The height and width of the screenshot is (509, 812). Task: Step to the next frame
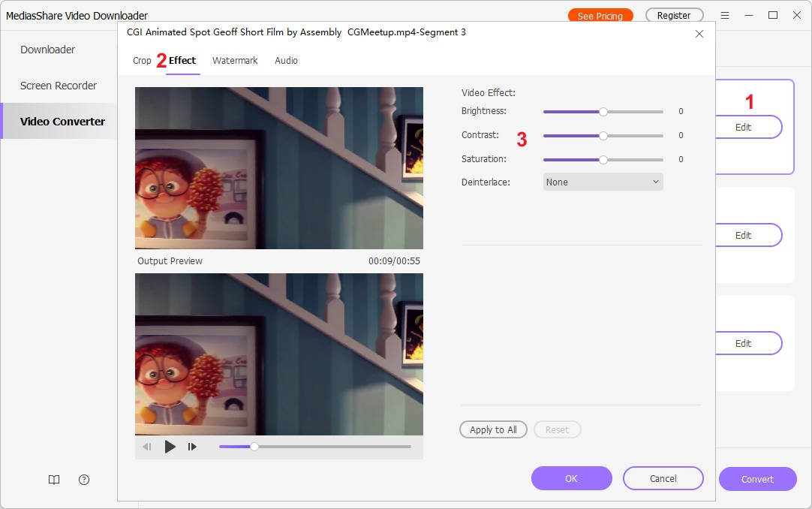pos(192,447)
